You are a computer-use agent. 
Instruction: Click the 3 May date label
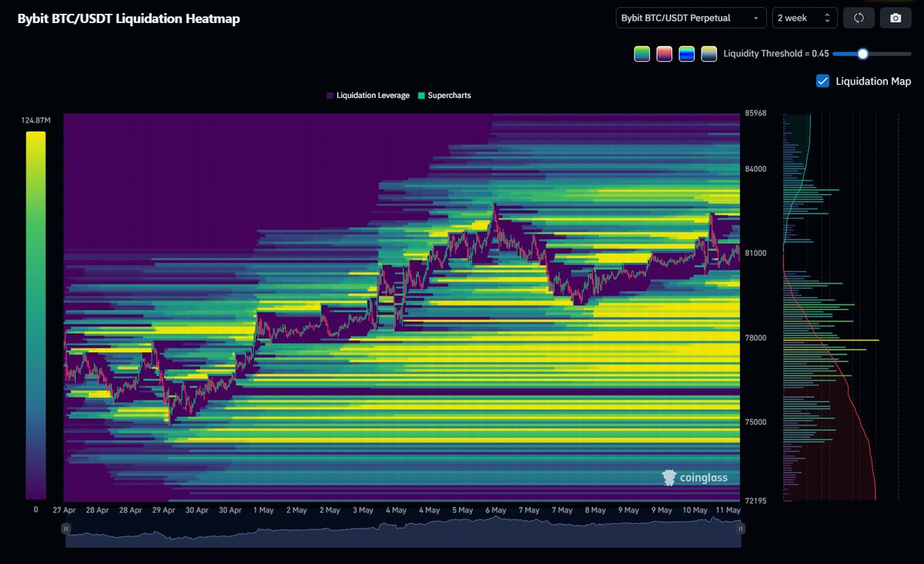pos(363,510)
